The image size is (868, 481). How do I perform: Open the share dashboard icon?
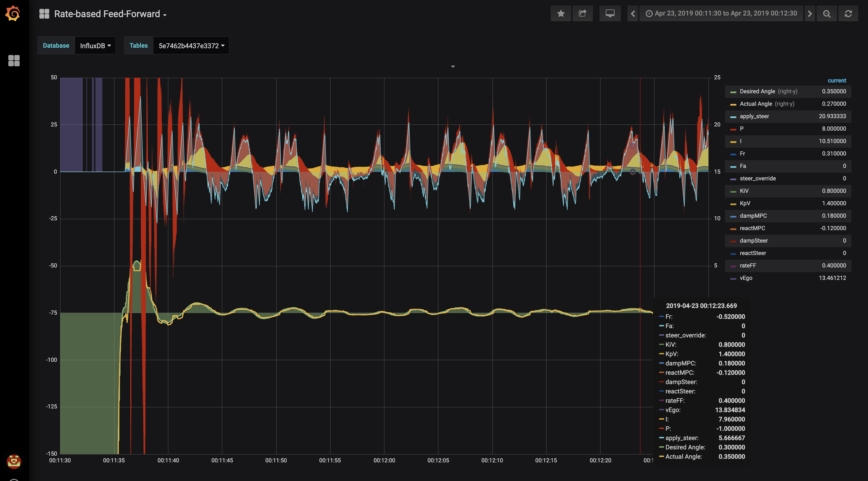tap(583, 13)
